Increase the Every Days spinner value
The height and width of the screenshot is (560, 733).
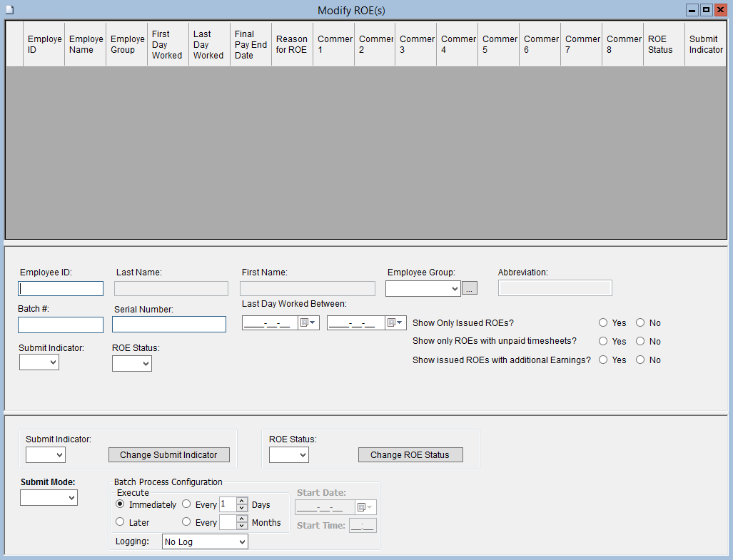tap(242, 501)
